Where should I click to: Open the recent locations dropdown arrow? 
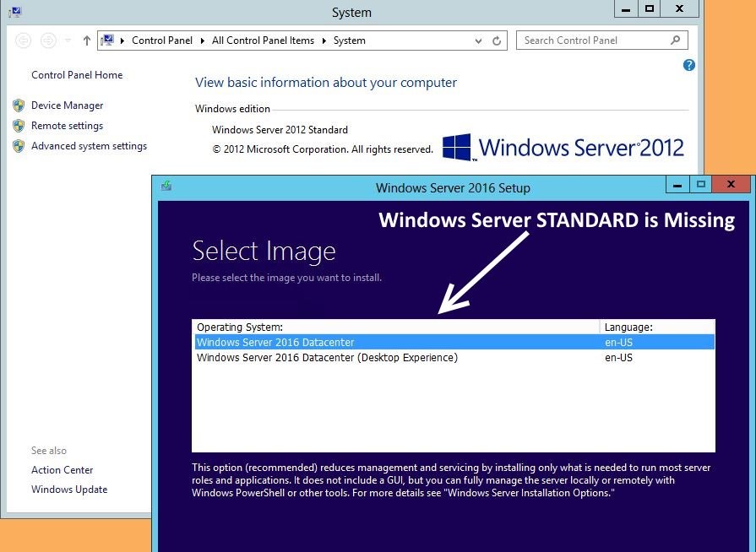click(x=68, y=41)
